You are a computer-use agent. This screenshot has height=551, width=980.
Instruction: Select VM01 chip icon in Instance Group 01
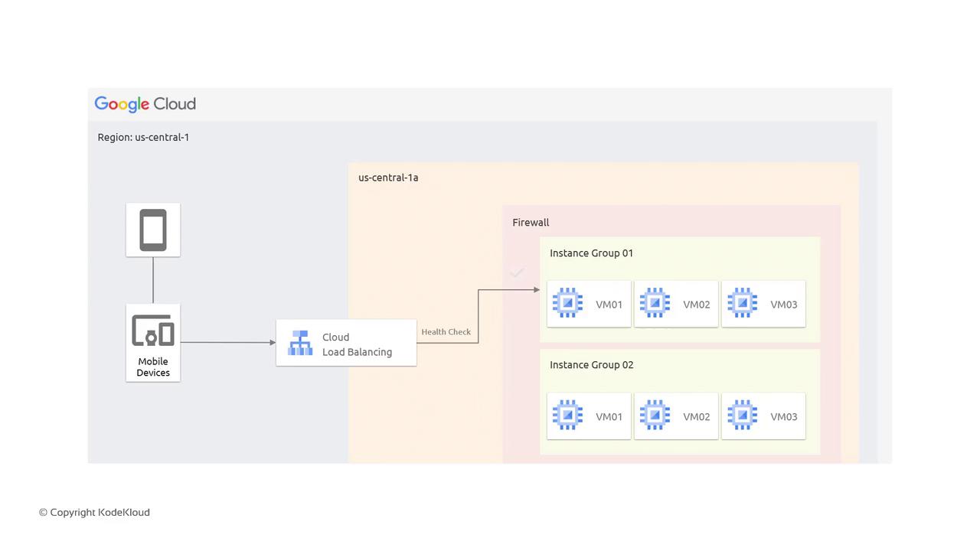(567, 304)
